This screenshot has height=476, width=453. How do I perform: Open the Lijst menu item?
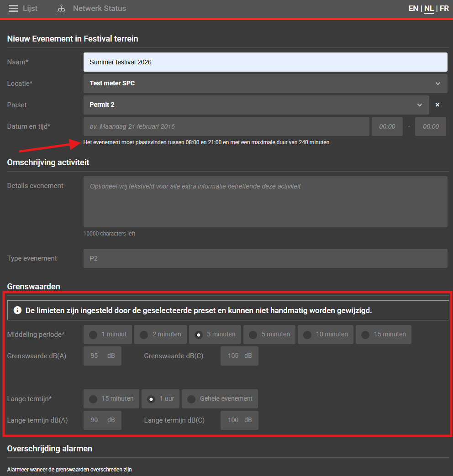(x=30, y=8)
